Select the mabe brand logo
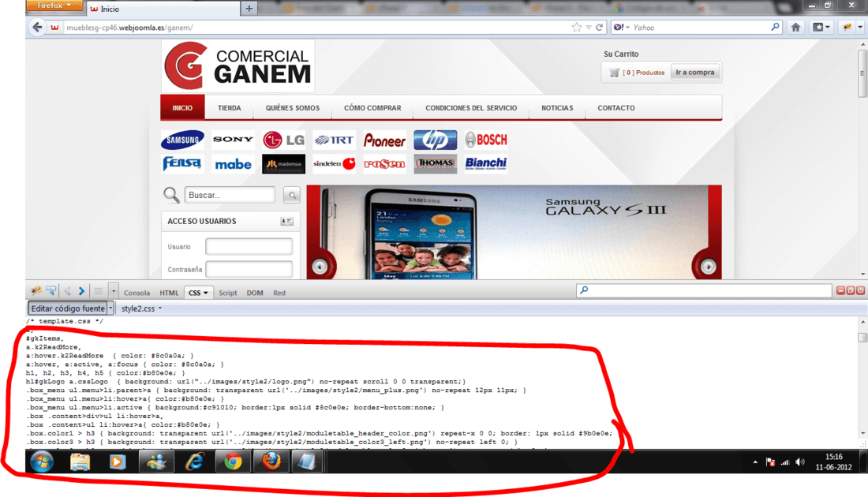 point(233,164)
